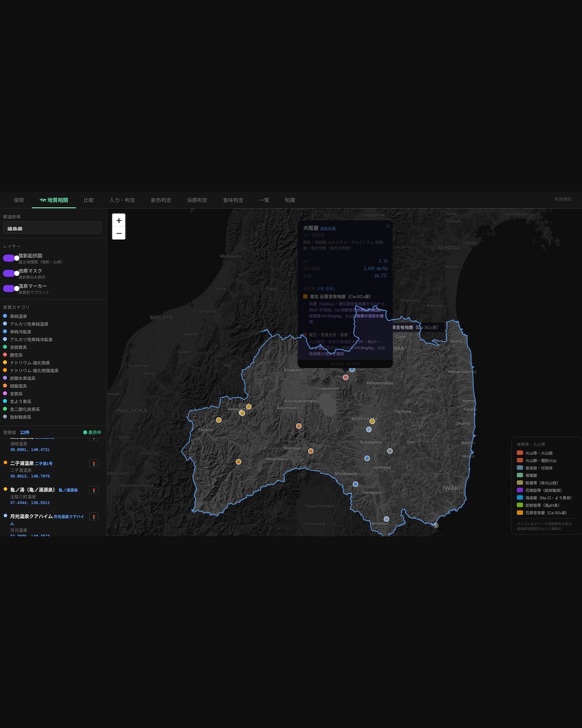Toggle the 温泉マーカー layer switch
The height and width of the screenshot is (728, 582).
(11, 289)
